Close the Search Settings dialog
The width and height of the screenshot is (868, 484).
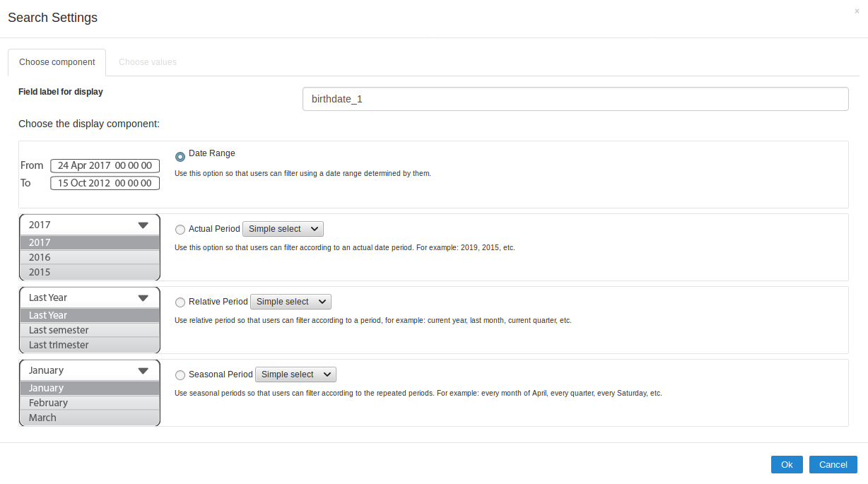(x=857, y=11)
